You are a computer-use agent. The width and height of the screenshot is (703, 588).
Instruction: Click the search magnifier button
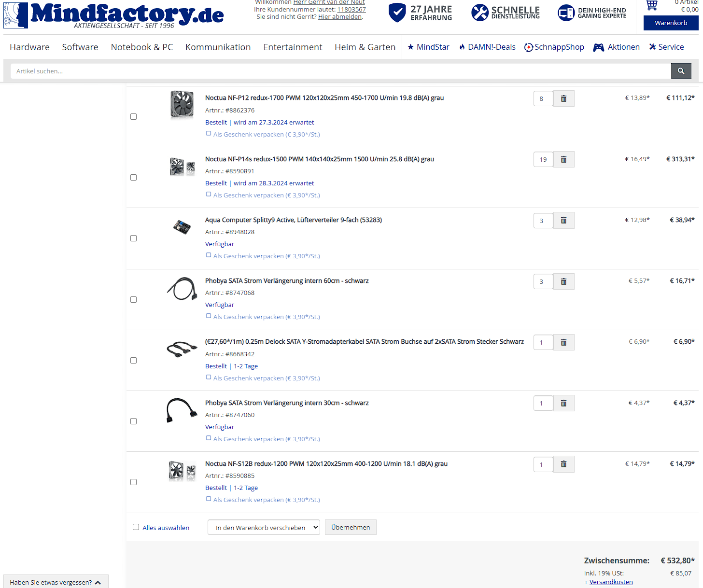coord(681,71)
